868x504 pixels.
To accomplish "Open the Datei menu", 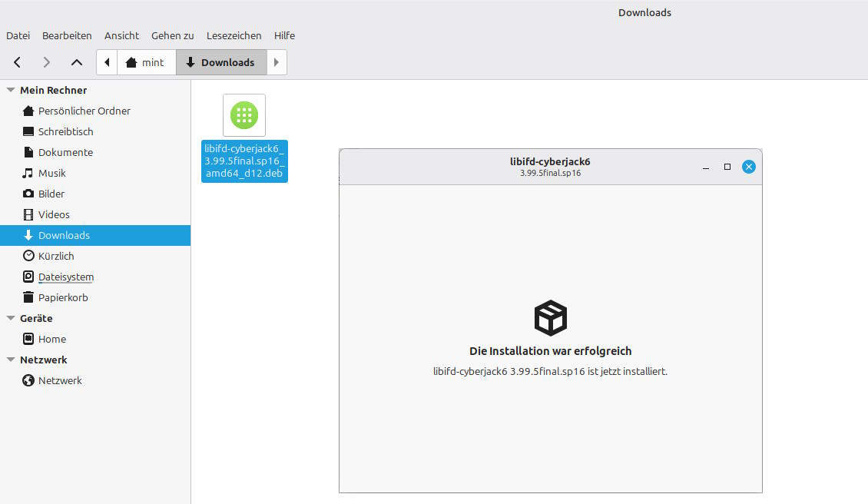I will pyautogui.click(x=18, y=35).
